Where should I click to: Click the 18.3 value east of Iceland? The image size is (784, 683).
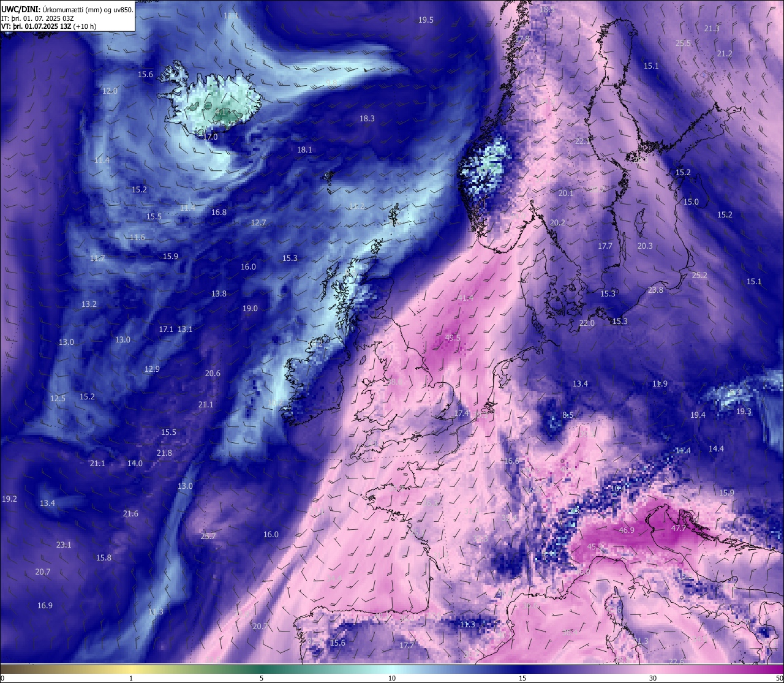367,118
